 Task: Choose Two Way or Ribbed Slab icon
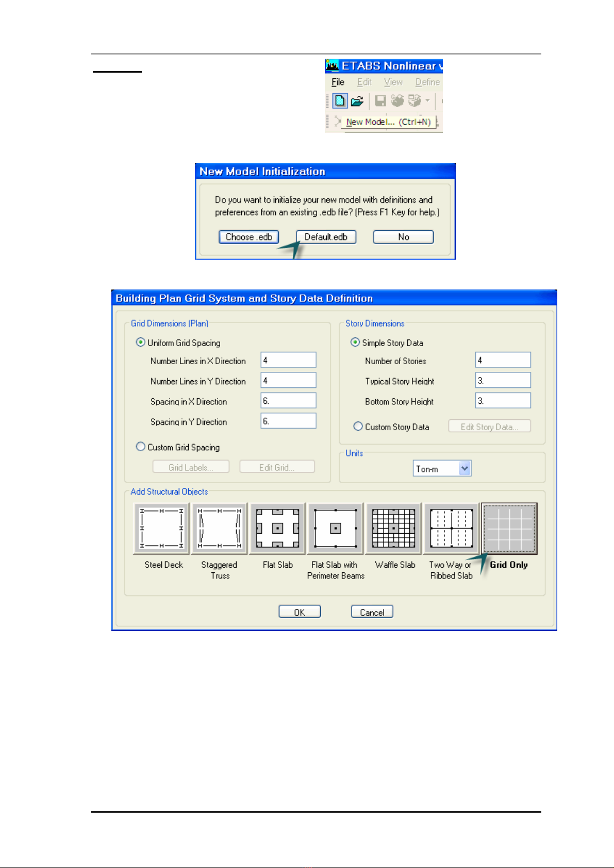point(452,529)
